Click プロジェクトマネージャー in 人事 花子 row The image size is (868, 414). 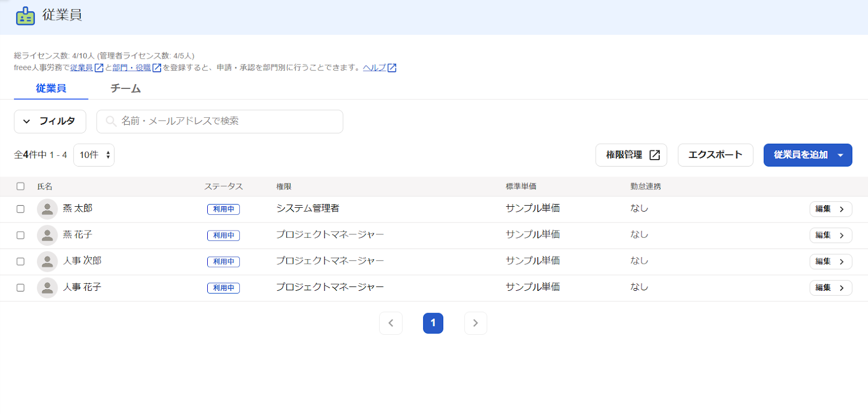330,287
